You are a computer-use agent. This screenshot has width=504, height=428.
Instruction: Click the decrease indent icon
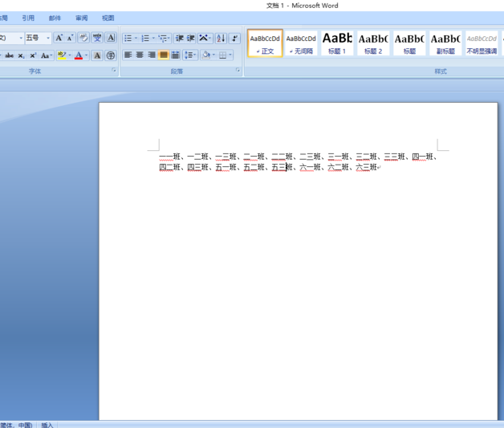(x=179, y=39)
